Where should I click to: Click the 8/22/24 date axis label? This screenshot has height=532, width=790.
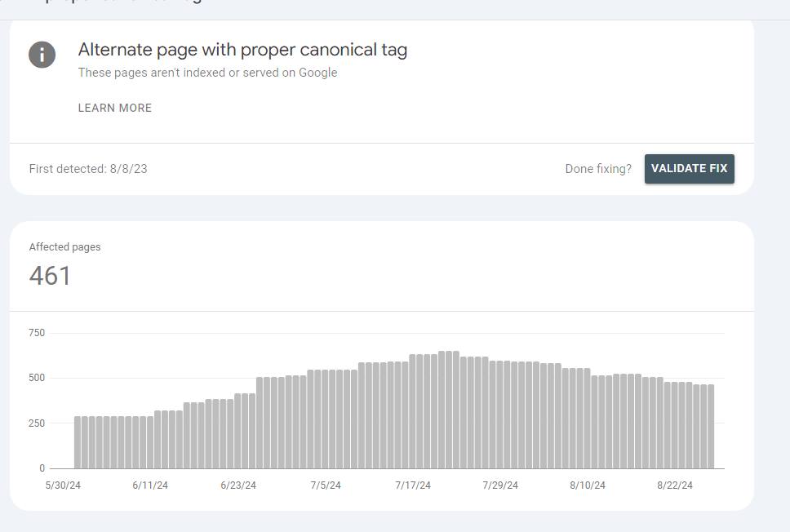(x=675, y=485)
